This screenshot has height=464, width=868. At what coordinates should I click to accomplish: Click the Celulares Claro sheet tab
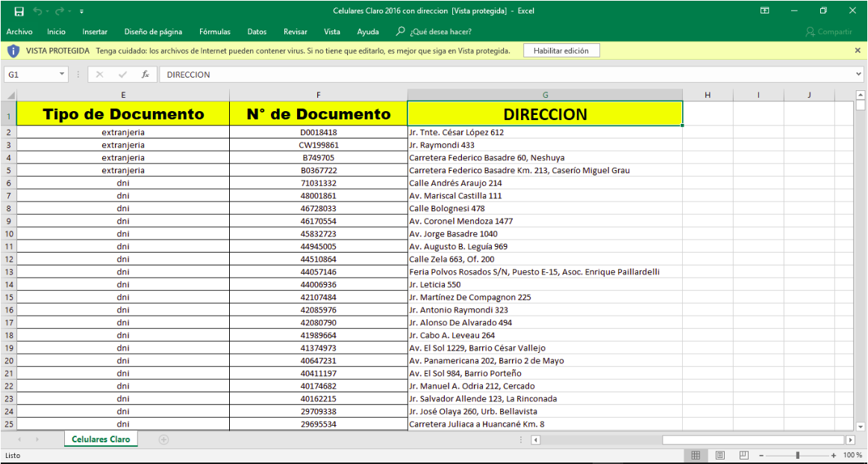coord(101,439)
